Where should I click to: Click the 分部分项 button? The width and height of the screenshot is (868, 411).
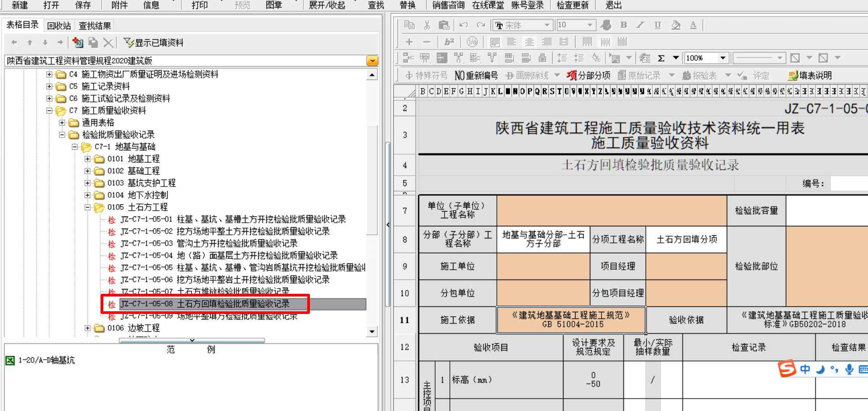(x=589, y=76)
